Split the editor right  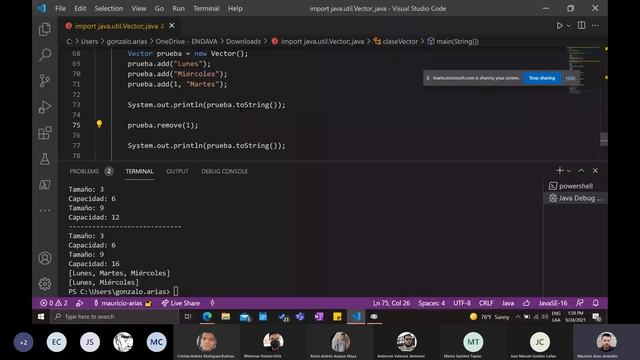(x=582, y=25)
